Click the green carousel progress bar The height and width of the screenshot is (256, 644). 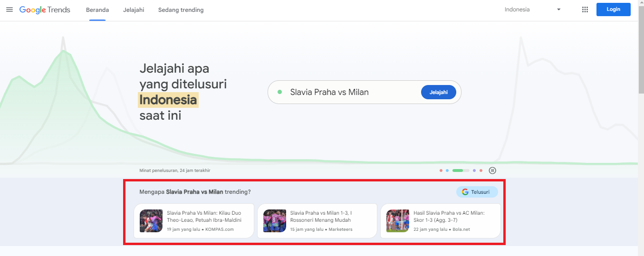pyautogui.click(x=461, y=171)
